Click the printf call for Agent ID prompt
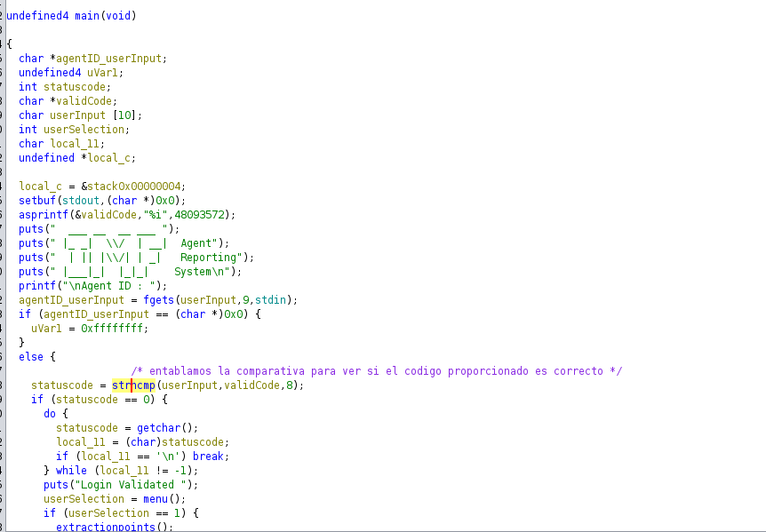766x532 pixels. coord(36,286)
